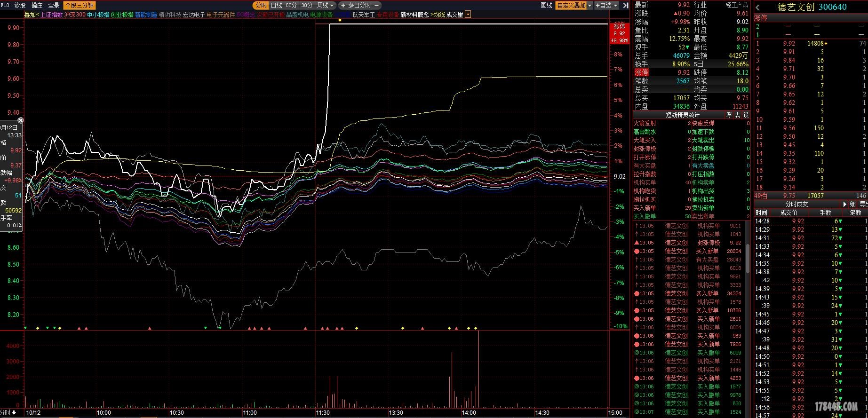Click the 大笔卖出 statistic row
Screen dimensions: 868x418
point(721,140)
